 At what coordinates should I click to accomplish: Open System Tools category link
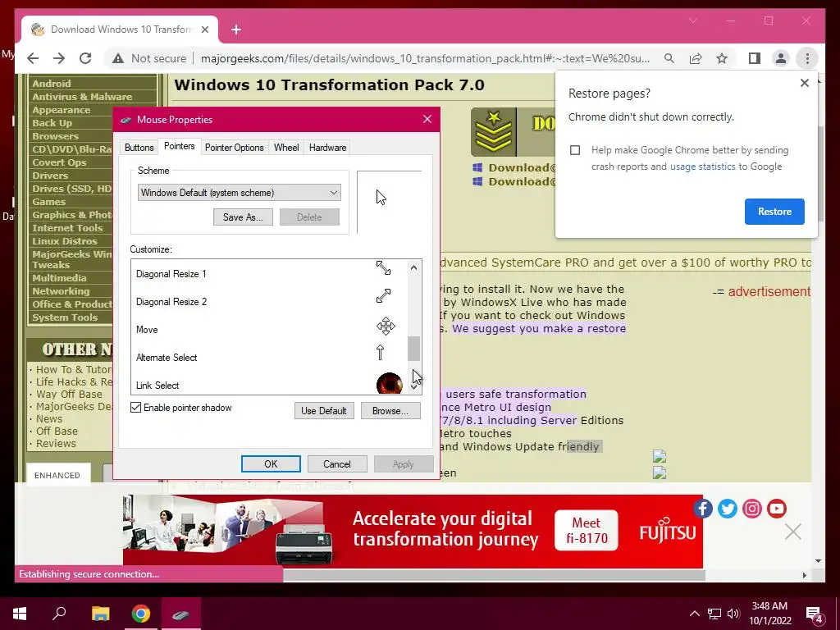(x=65, y=317)
